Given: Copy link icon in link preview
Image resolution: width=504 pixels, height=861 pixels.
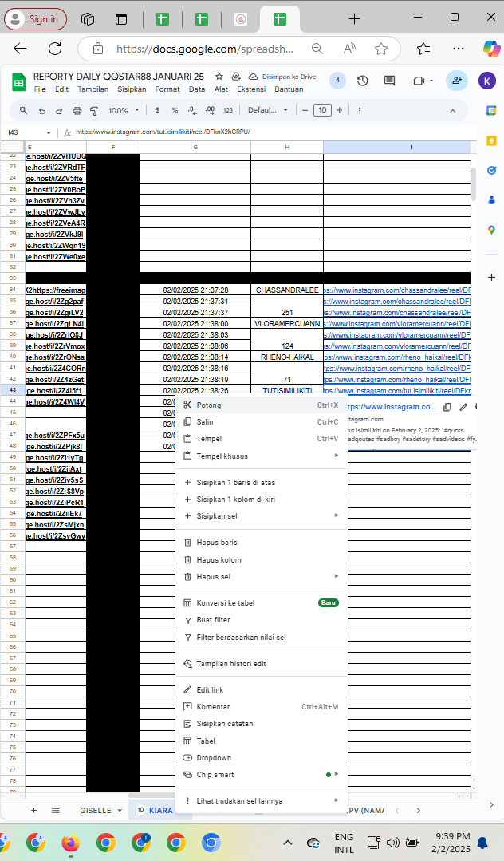Looking at the screenshot, I should 447,407.
